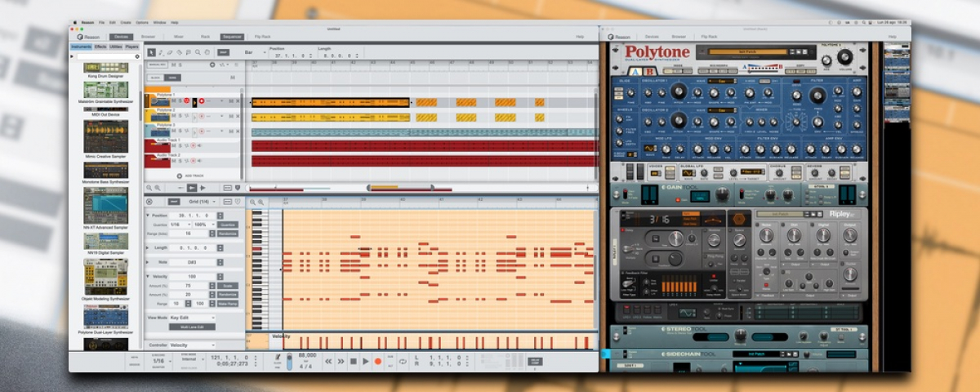Click the red Record transport button
Image resolution: width=980 pixels, height=392 pixels.
click(378, 362)
